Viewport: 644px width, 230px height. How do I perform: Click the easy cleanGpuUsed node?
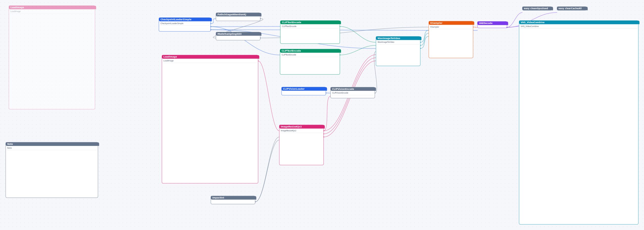point(537,8)
